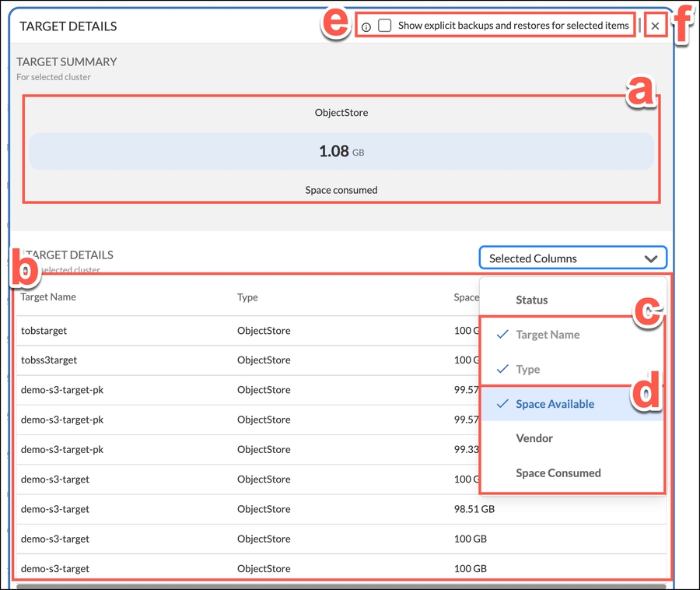Click the 1.08 GB space consumed bar
Image resolution: width=700 pixels, height=590 pixels.
tap(341, 152)
